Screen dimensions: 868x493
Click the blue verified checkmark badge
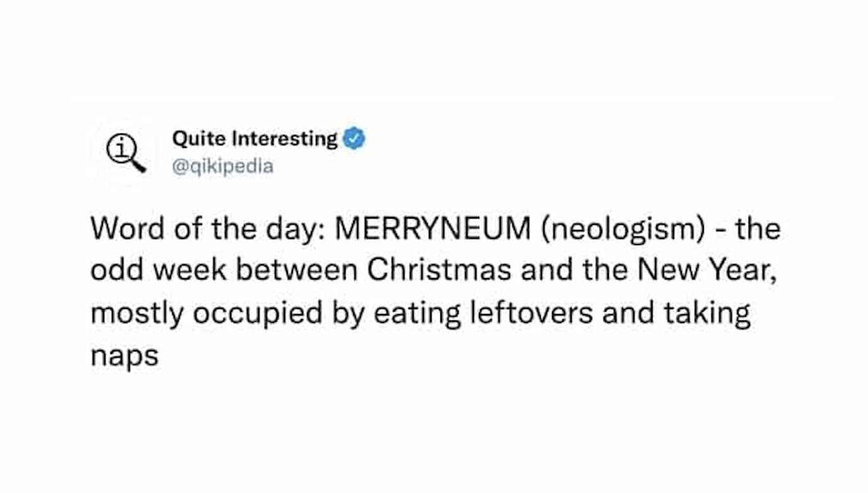tap(354, 138)
